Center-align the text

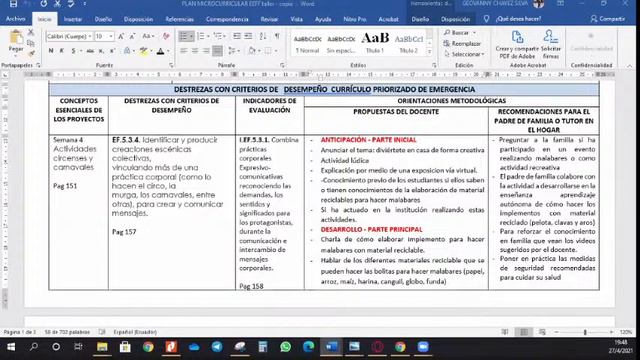click(195, 51)
